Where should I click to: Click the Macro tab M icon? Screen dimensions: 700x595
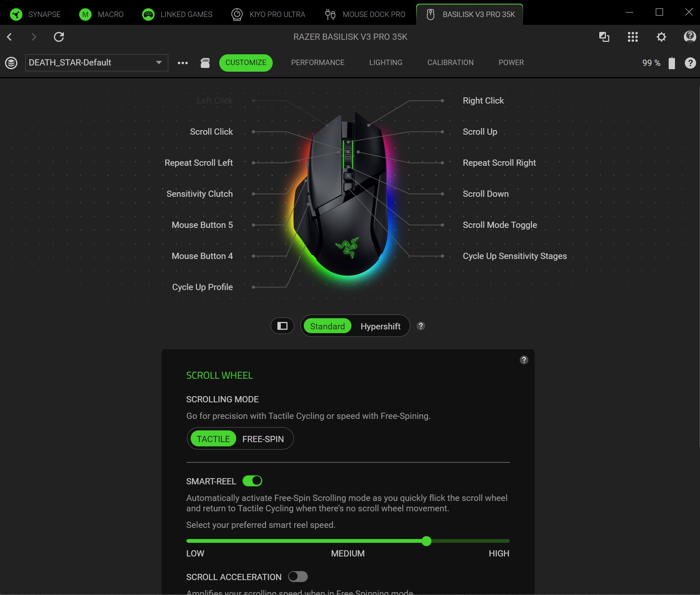(x=85, y=15)
